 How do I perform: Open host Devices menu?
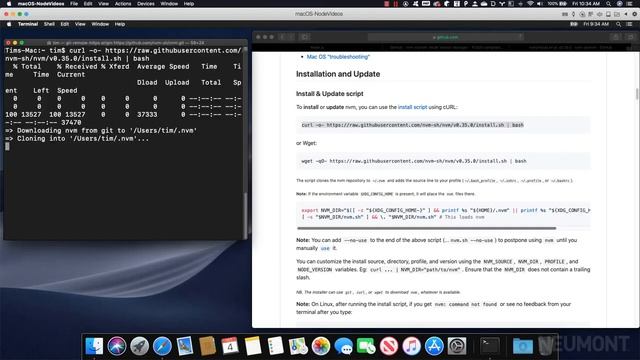coord(146,4)
